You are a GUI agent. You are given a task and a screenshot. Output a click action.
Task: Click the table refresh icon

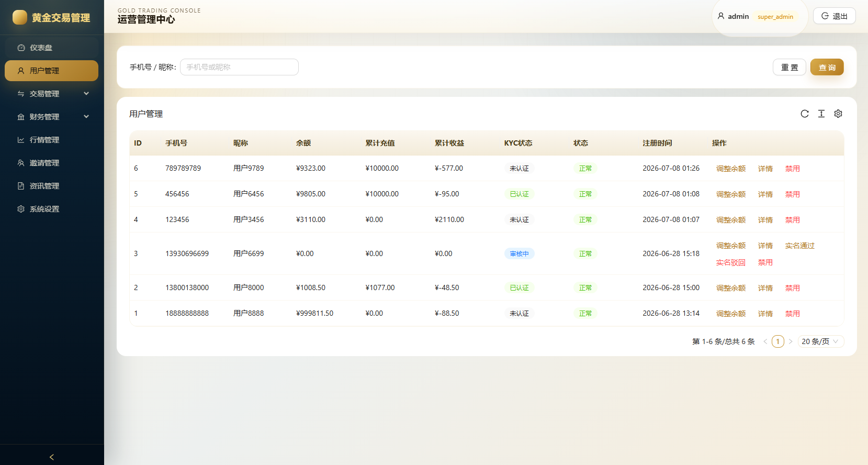[805, 114]
